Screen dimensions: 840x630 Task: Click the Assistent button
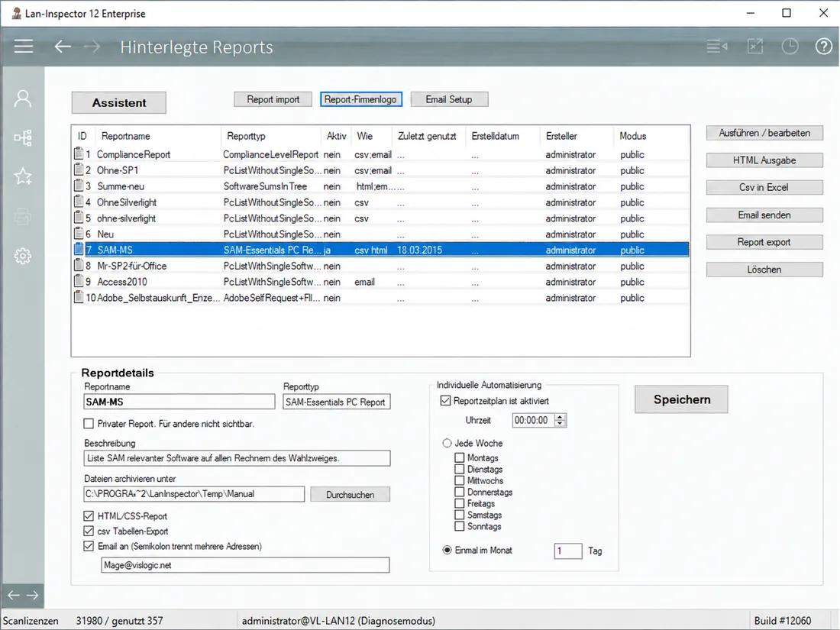(x=119, y=103)
